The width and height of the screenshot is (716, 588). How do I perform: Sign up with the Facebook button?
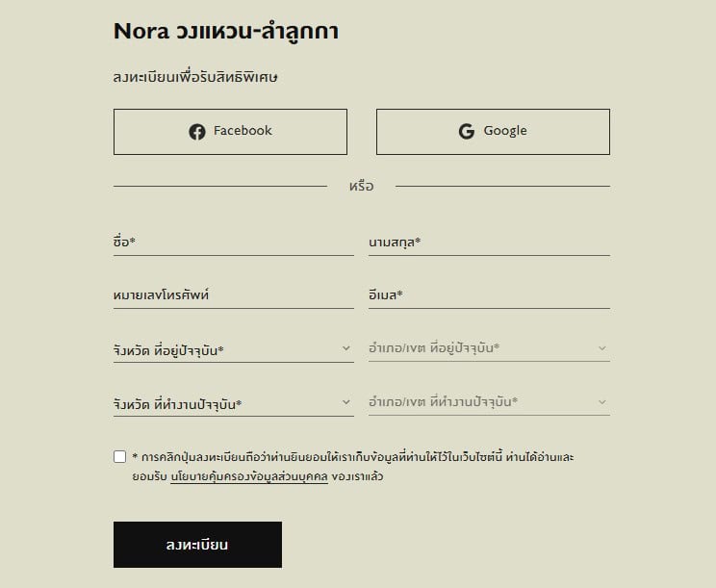(230, 132)
